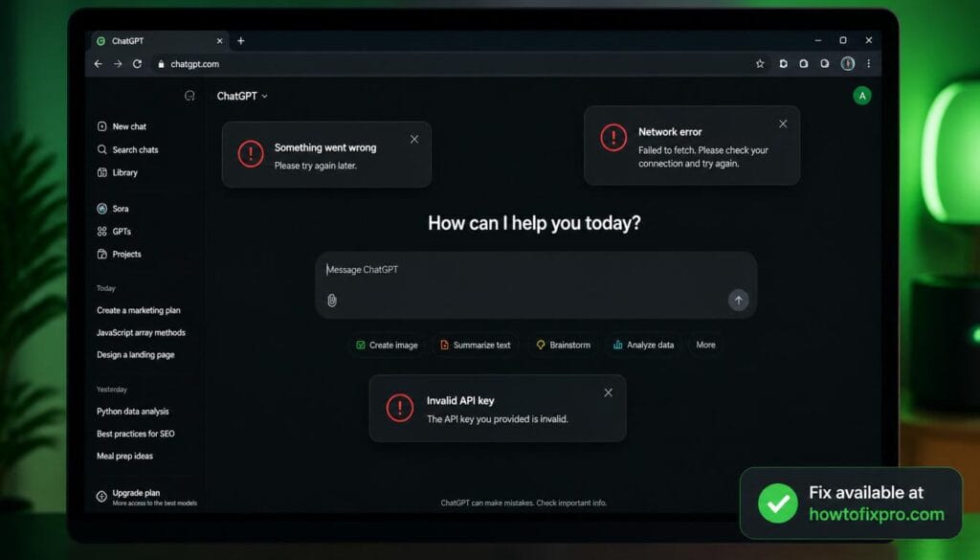Click the site lock icon in address bar
This screenshot has height=560, width=980.
tap(161, 64)
